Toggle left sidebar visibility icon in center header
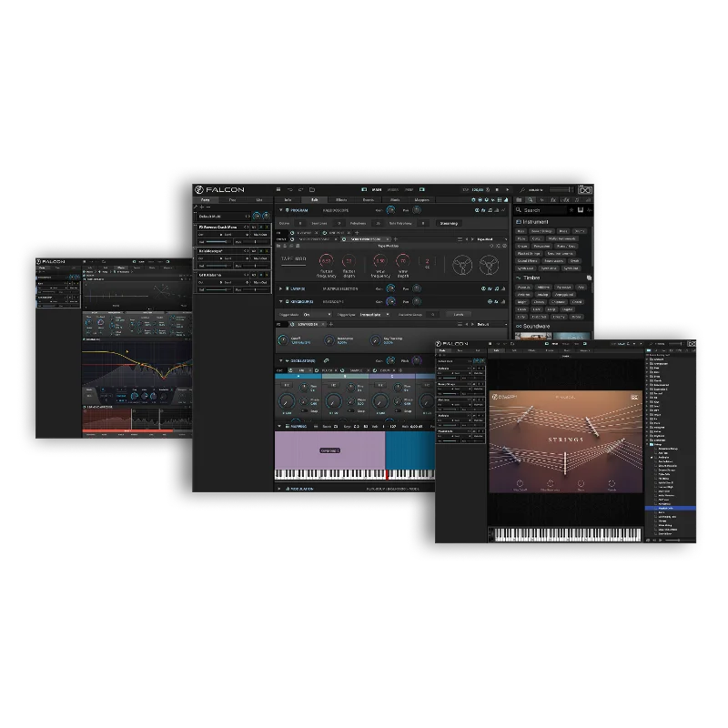 pos(364,189)
